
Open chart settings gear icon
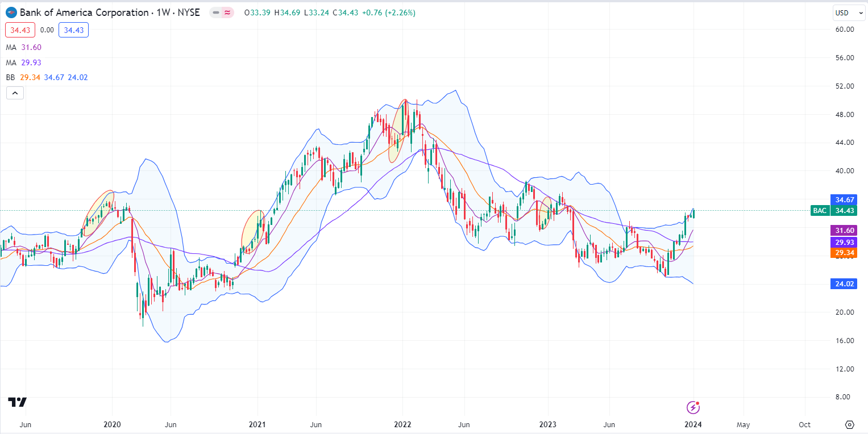tap(849, 425)
